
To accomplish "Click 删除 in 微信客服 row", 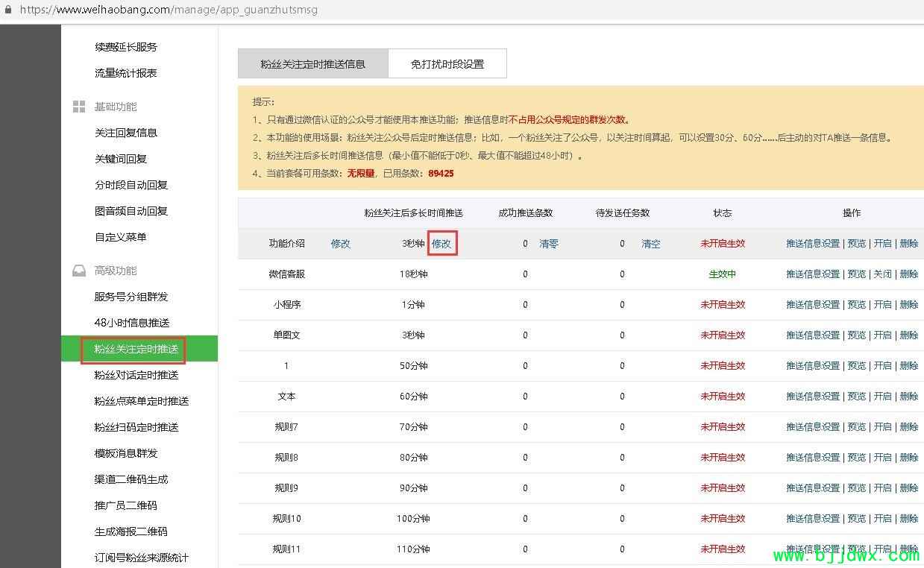I will [909, 274].
